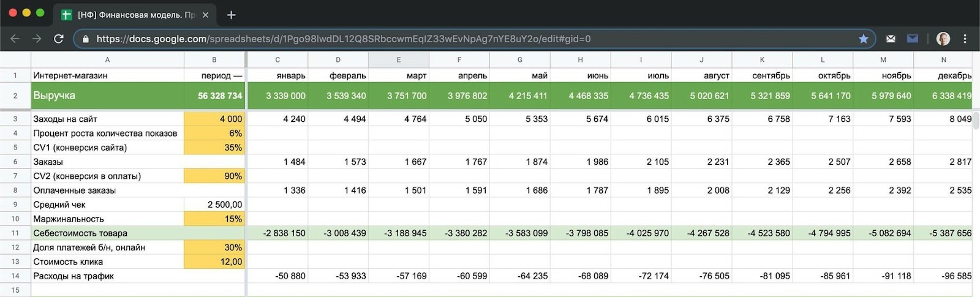Reload the current page
The height and width of the screenshot is (297, 980).
[59, 39]
